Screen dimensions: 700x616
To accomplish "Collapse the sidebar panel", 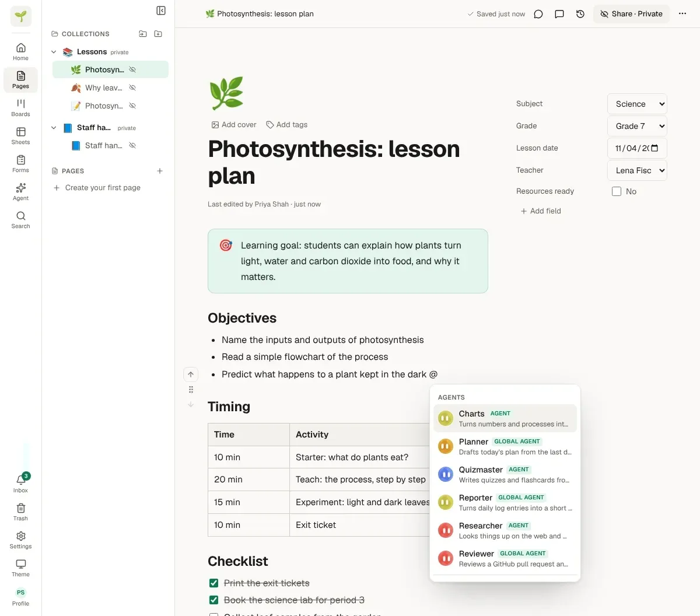I will tap(161, 10).
